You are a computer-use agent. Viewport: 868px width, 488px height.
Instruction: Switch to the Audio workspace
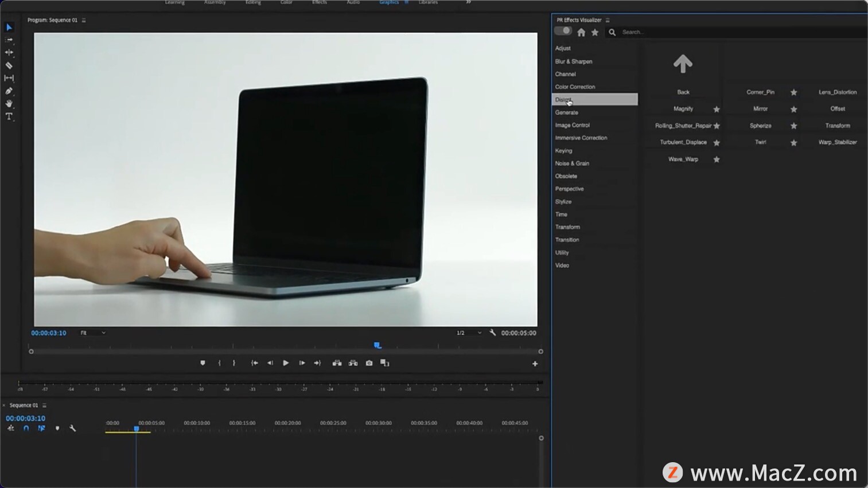click(x=353, y=2)
